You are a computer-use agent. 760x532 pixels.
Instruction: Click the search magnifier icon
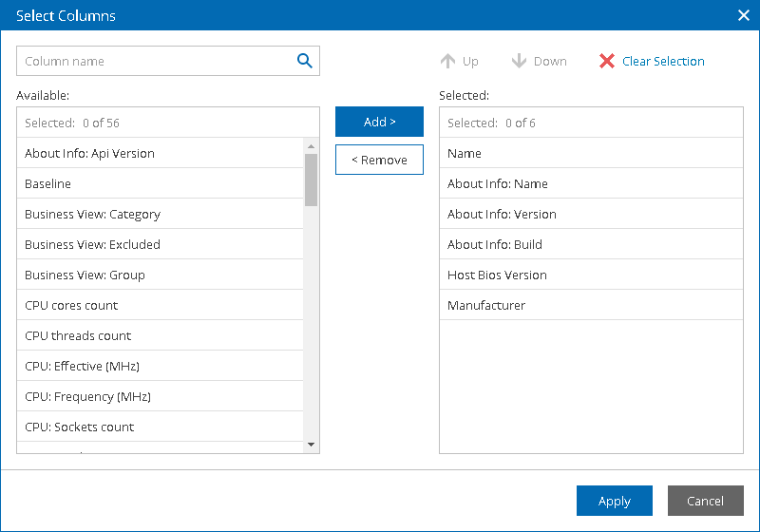(305, 61)
